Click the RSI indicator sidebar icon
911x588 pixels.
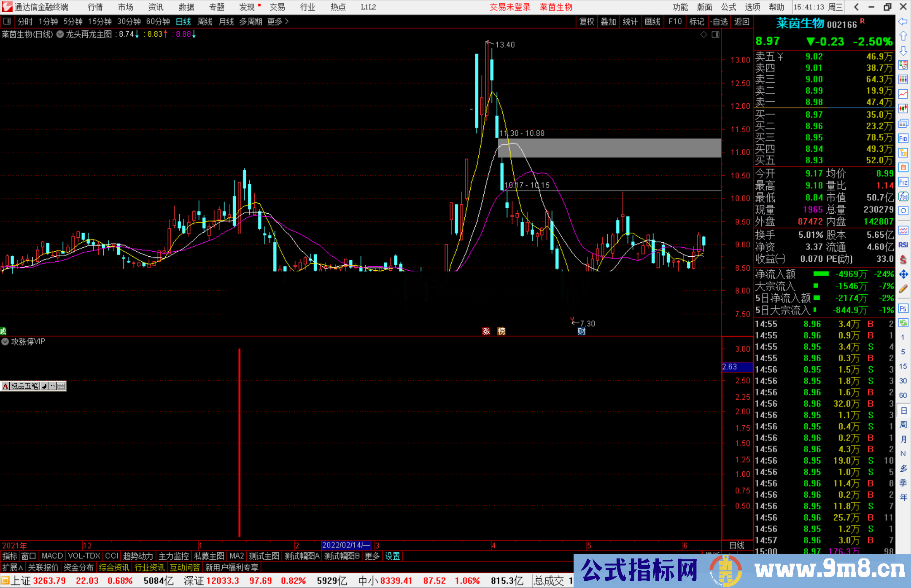(903, 245)
